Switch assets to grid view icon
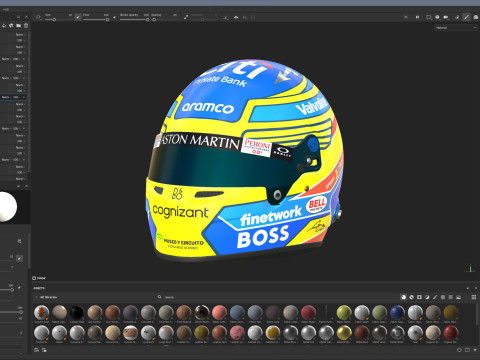The image size is (480, 360). pyautogui.click(x=474, y=297)
